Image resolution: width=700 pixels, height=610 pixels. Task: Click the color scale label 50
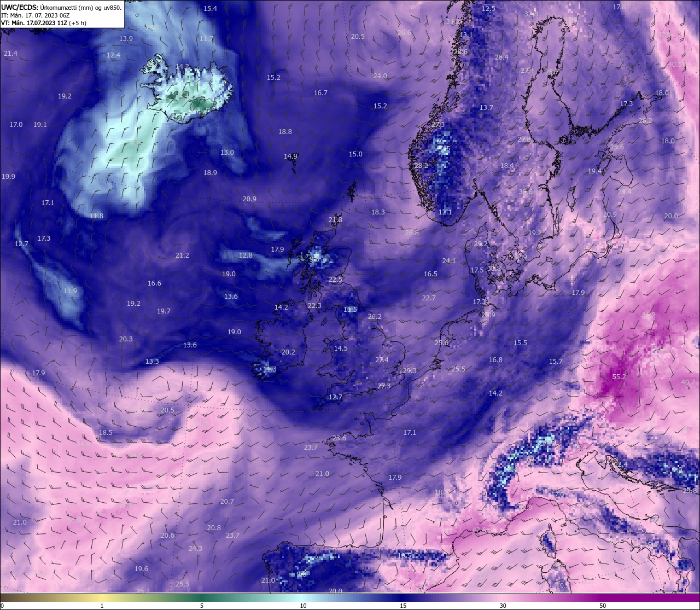(602, 606)
